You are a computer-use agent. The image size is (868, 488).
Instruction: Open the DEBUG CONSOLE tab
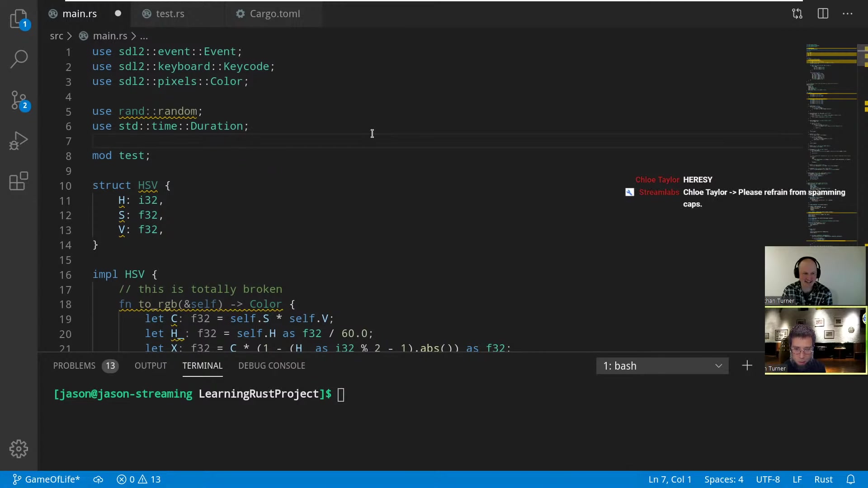pos(272,366)
